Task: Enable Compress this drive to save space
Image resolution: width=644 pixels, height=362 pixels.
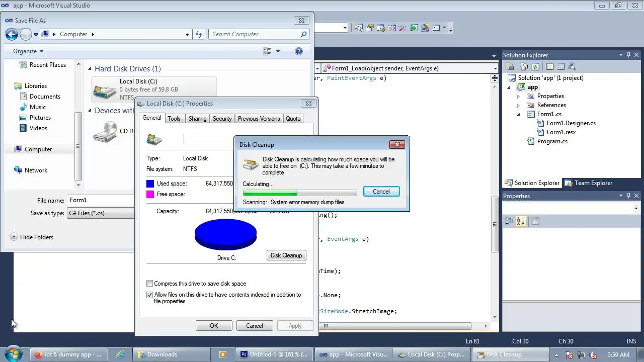Action: [149, 284]
